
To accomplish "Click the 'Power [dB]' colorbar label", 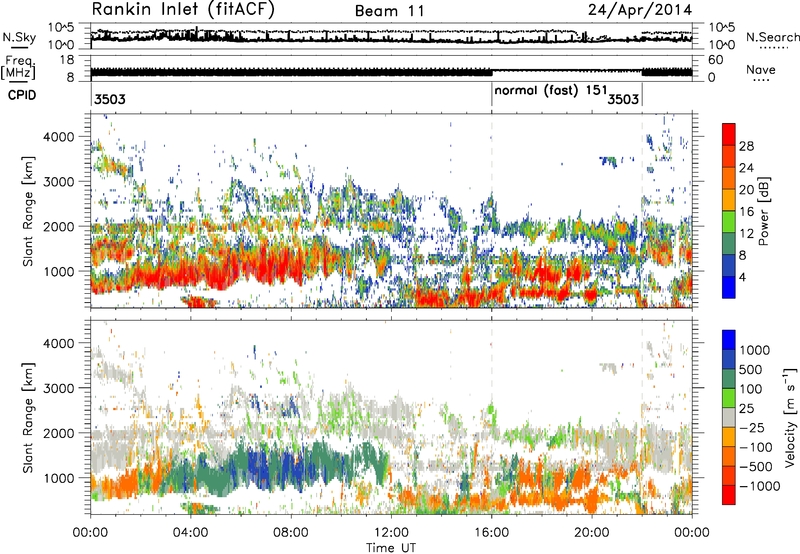I will (764, 212).
